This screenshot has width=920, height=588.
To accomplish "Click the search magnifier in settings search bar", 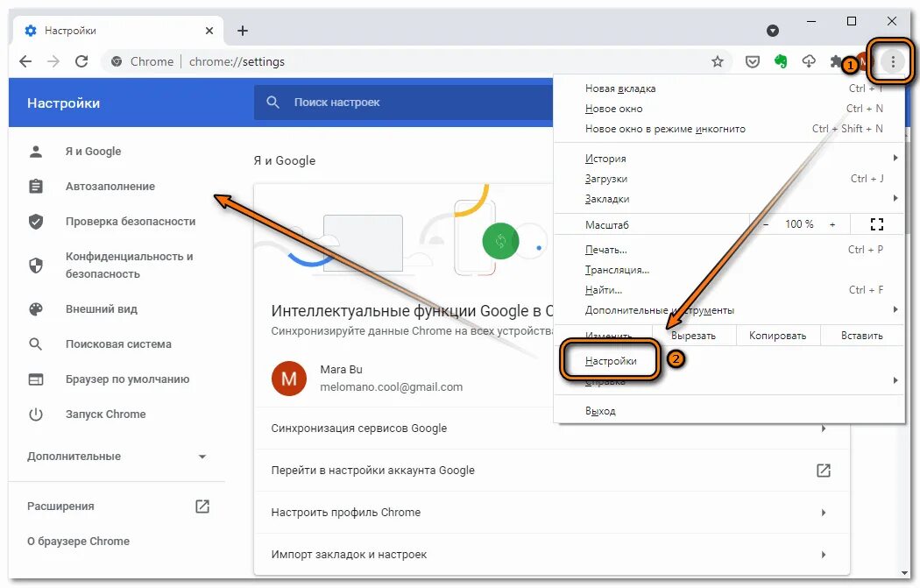I will click(272, 103).
